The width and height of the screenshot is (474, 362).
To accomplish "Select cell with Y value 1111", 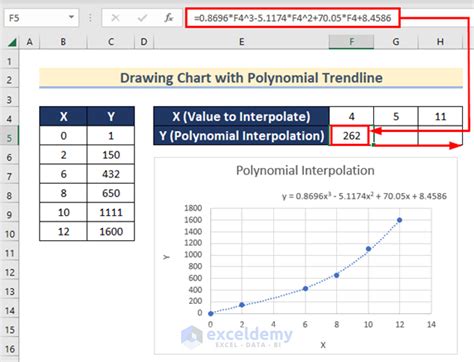I will (111, 212).
